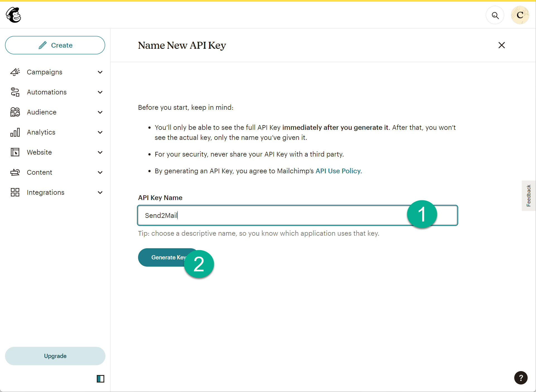Open the search magnifier icon

tap(495, 15)
